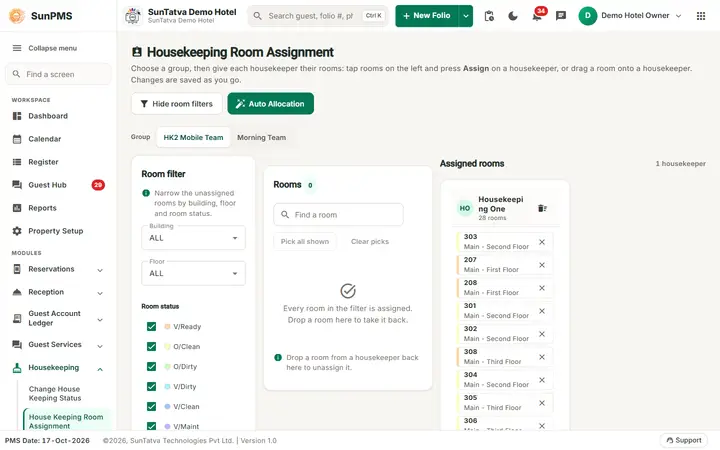Viewport: 720px width, 450px height.
Task: Uncheck the V/Ready room status
Action: click(x=151, y=326)
